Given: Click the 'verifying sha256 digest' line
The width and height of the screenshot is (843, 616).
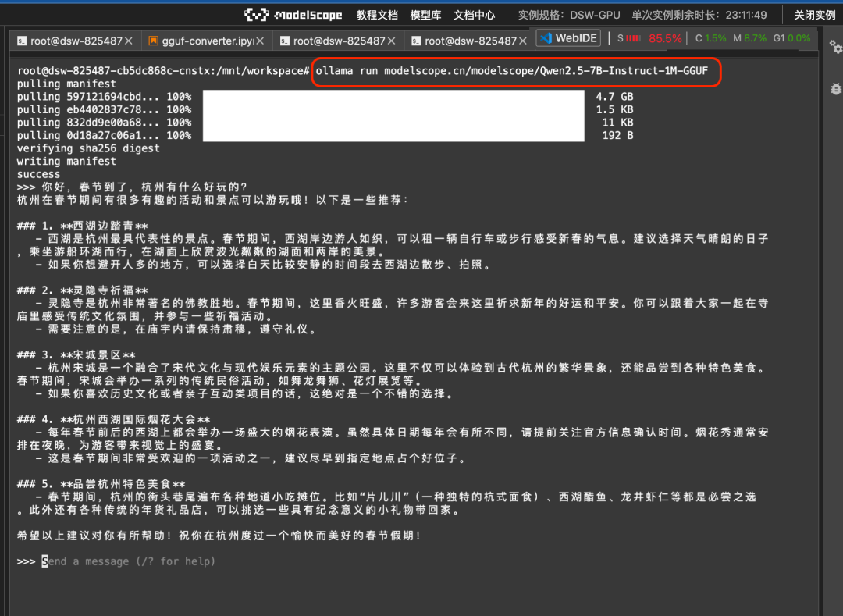Looking at the screenshot, I should [x=88, y=148].
